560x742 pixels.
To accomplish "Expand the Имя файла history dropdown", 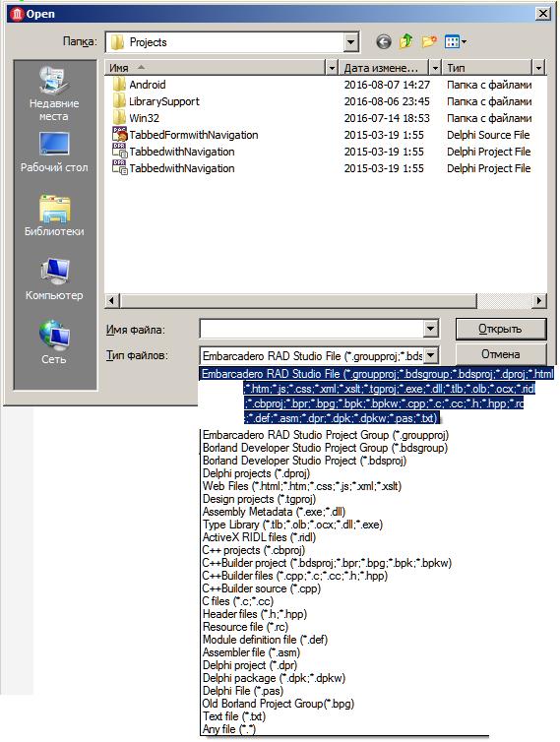I will [430, 329].
